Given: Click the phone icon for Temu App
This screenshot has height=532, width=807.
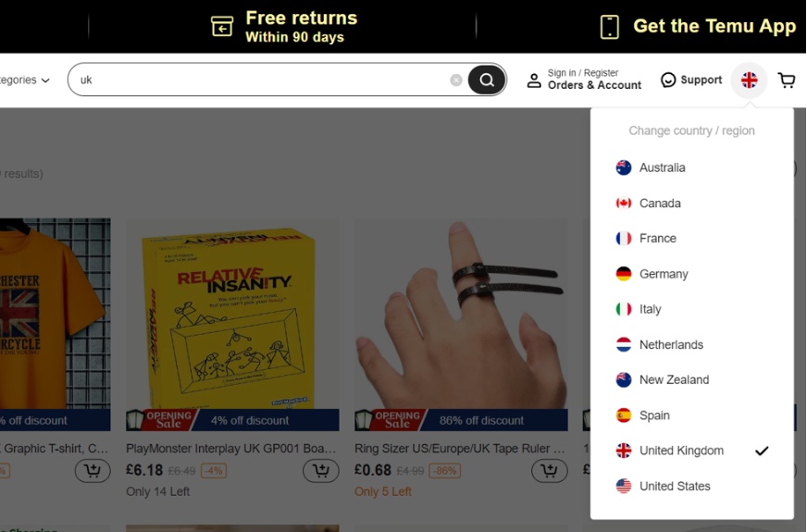Looking at the screenshot, I should (x=609, y=27).
